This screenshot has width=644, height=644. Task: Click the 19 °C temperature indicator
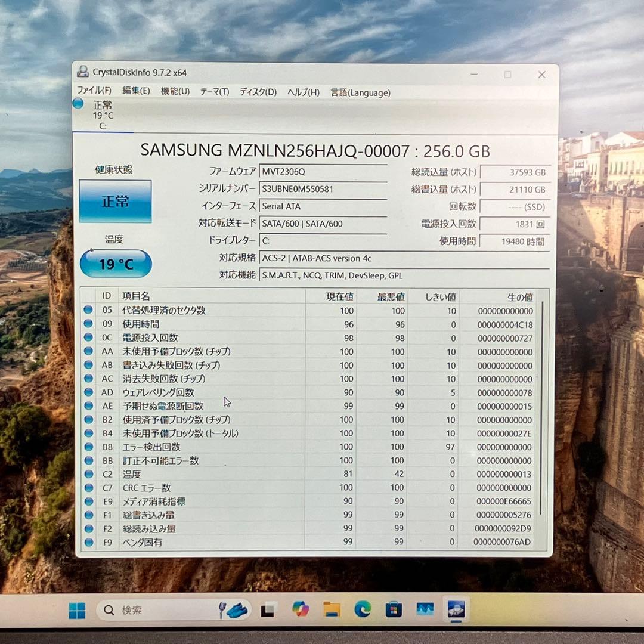[115, 263]
